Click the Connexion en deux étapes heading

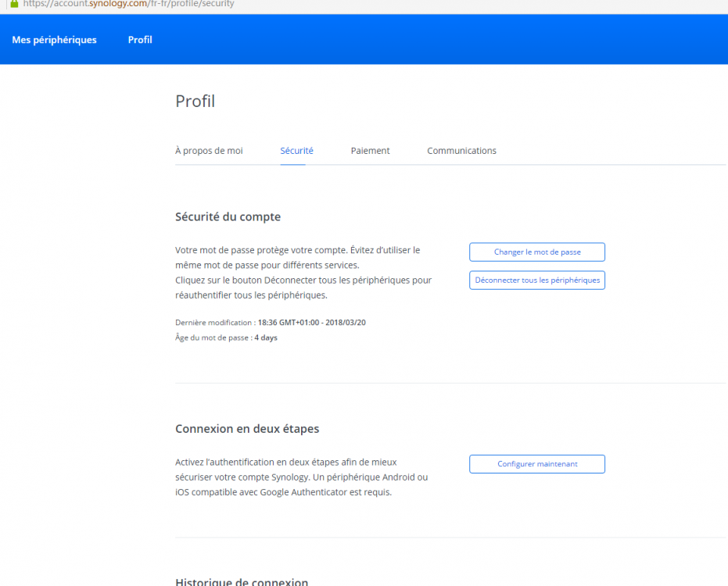point(247,429)
